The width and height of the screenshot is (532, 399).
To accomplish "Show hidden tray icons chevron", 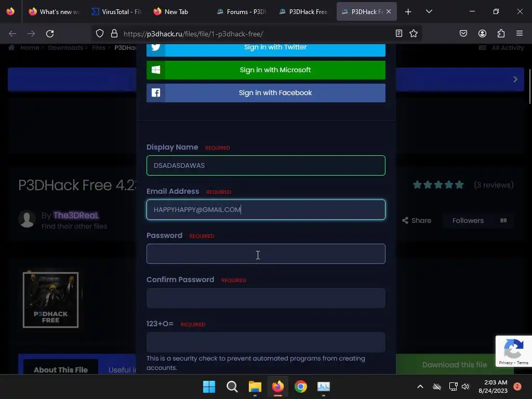I will click(x=420, y=387).
